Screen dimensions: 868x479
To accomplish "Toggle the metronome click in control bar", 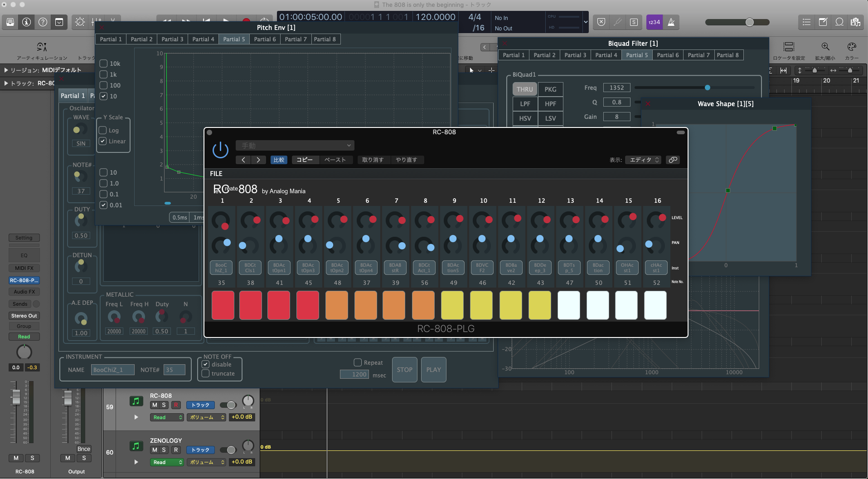I will point(671,22).
